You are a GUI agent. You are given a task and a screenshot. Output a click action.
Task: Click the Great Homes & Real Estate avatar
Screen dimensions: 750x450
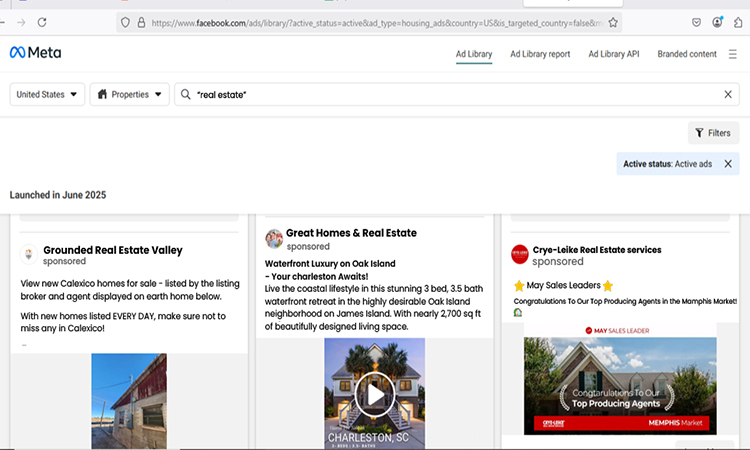pos(274,239)
